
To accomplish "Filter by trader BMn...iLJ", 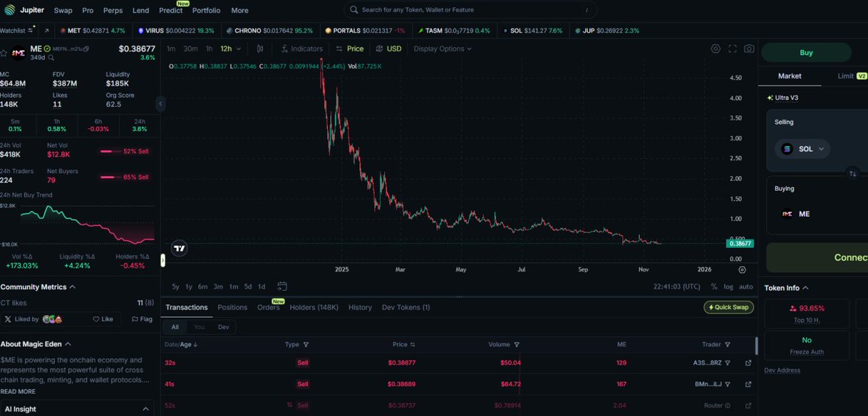I will point(728,384).
